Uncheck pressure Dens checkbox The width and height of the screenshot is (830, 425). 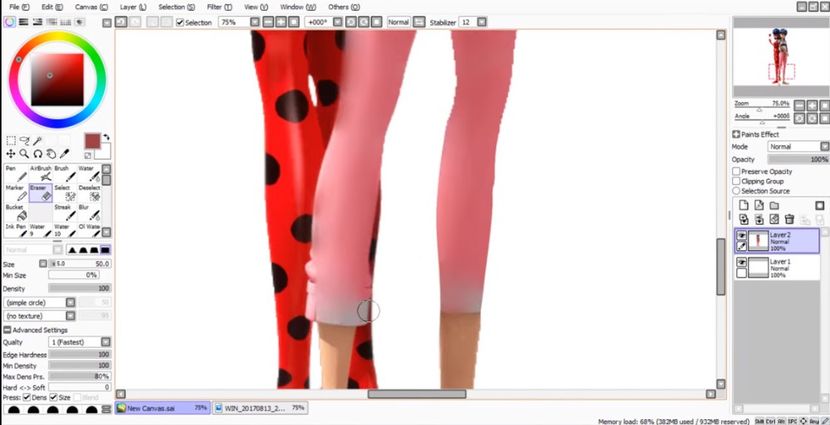point(27,397)
